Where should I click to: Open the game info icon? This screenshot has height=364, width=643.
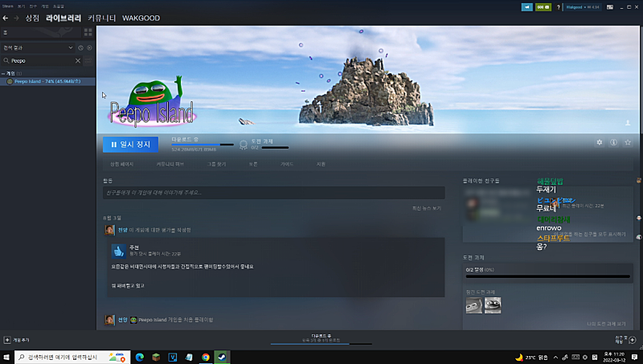click(x=613, y=142)
